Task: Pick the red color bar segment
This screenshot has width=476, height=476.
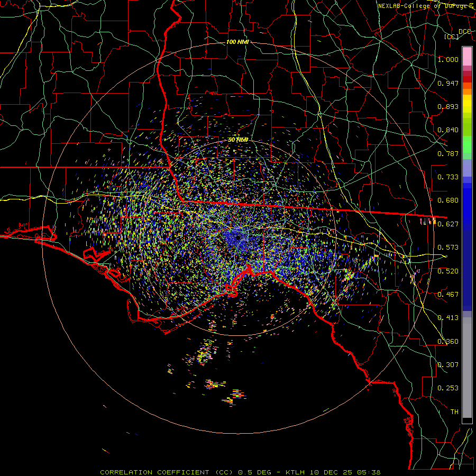Action: 467,79
